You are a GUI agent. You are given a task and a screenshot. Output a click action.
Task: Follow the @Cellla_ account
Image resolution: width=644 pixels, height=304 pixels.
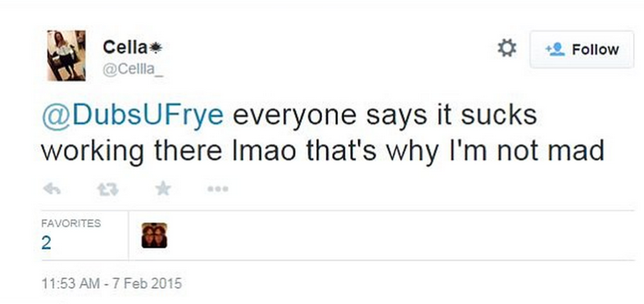(x=582, y=49)
